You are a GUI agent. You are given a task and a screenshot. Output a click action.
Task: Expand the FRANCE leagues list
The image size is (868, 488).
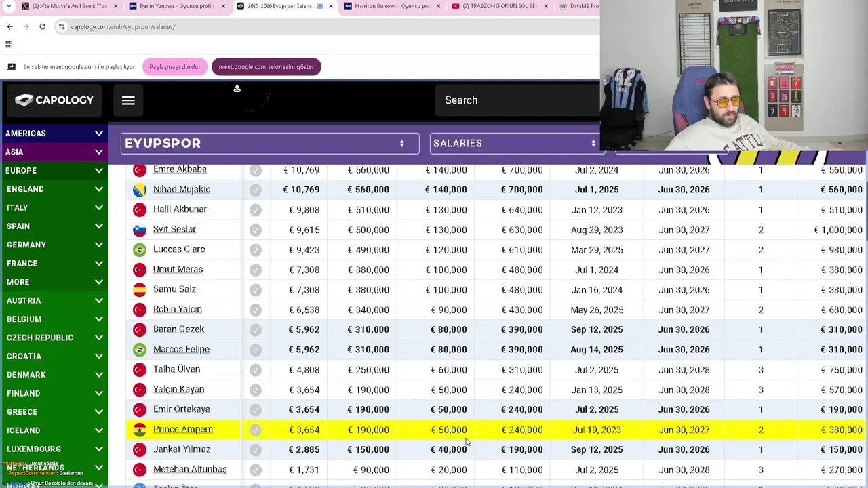tap(99, 263)
